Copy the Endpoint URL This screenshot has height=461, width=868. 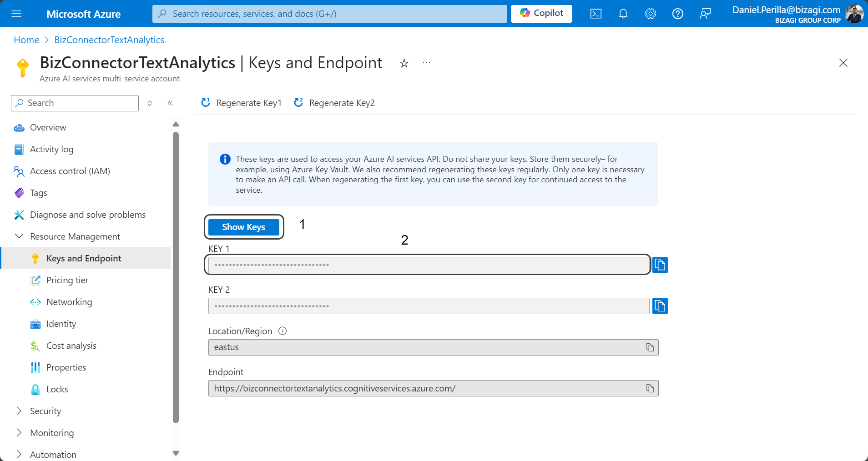click(650, 388)
